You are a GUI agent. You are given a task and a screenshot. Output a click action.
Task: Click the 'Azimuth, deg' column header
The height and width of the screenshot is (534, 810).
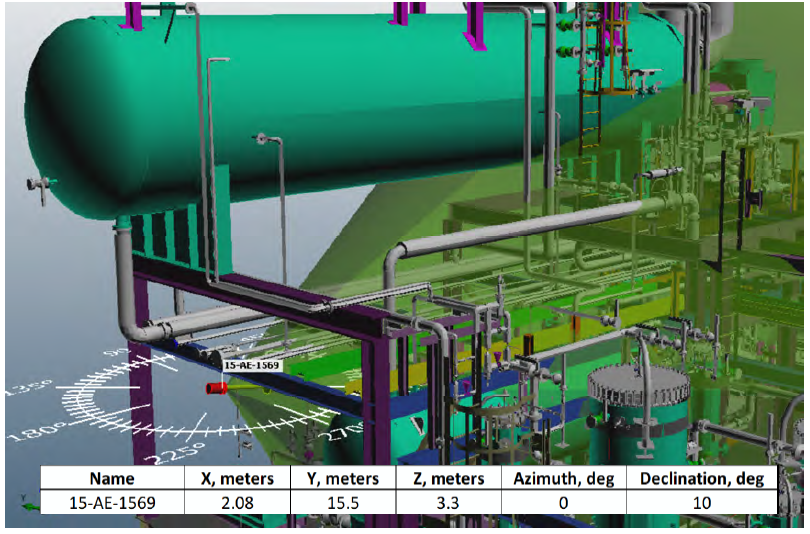pos(564,478)
